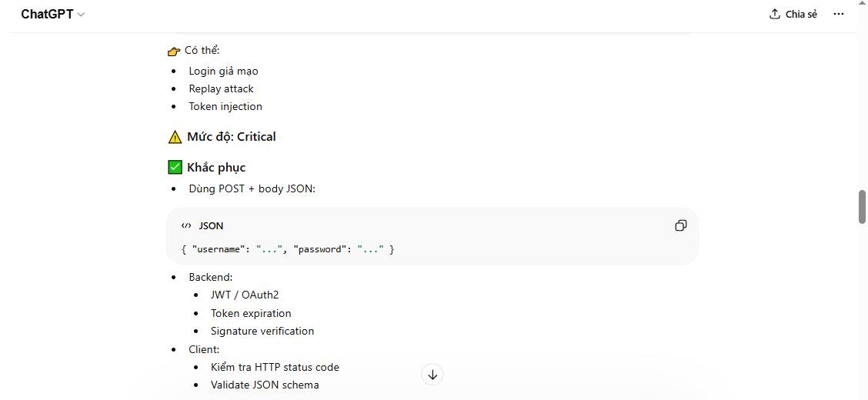The width and height of the screenshot is (868, 400).
Task: Click the "JWT / OAuth2" list item
Action: (x=245, y=295)
